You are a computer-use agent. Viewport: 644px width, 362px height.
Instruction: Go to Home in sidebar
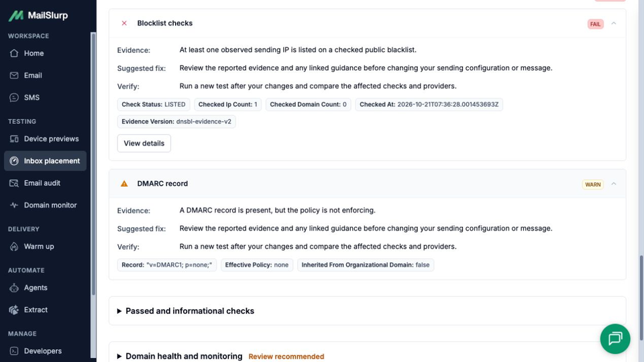[45, 54]
